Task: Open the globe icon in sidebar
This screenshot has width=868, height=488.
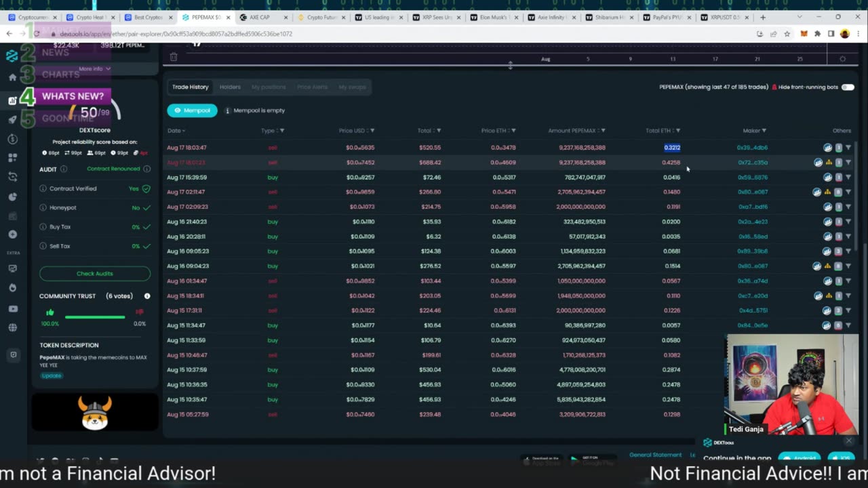Action: (12, 328)
